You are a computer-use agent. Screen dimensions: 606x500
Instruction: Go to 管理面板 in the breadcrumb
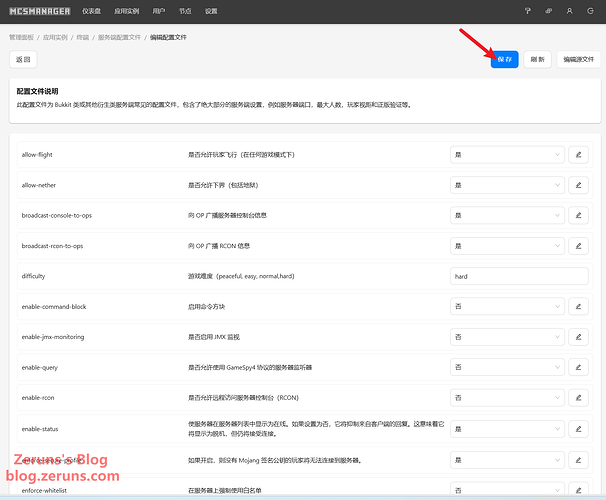click(x=22, y=37)
